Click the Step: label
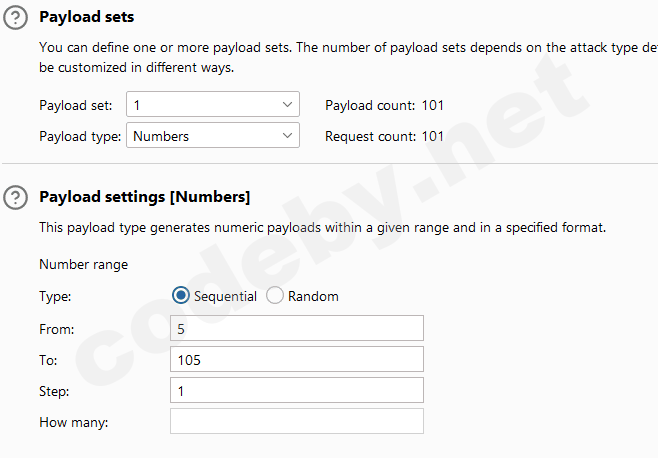The height and width of the screenshot is (458, 658). (56, 391)
